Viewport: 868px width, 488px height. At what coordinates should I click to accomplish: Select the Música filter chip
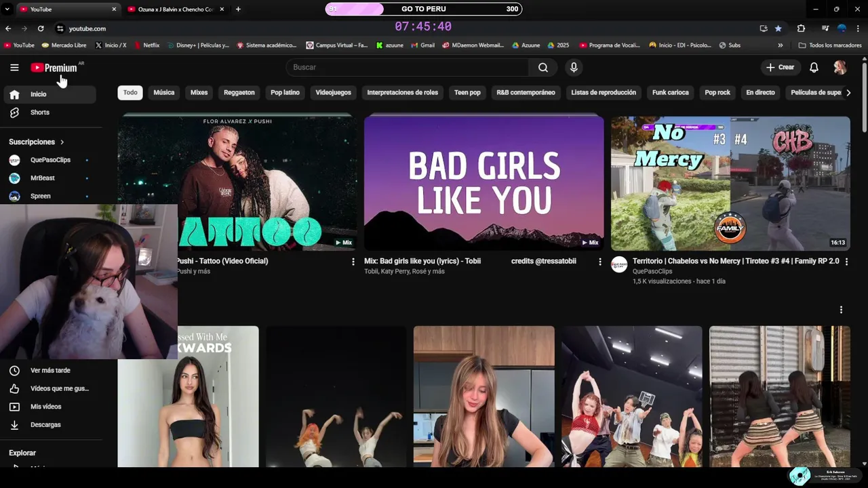pyautogui.click(x=164, y=92)
